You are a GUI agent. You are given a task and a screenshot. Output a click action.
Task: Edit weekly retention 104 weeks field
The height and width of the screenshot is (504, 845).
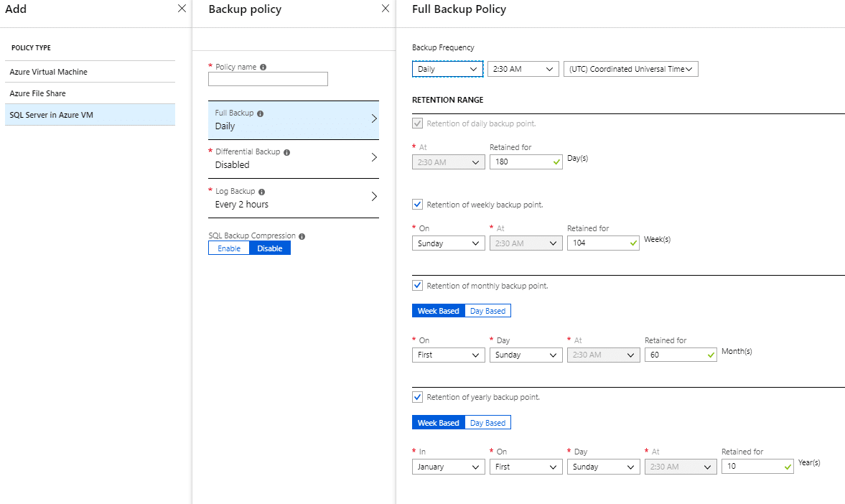pos(603,243)
